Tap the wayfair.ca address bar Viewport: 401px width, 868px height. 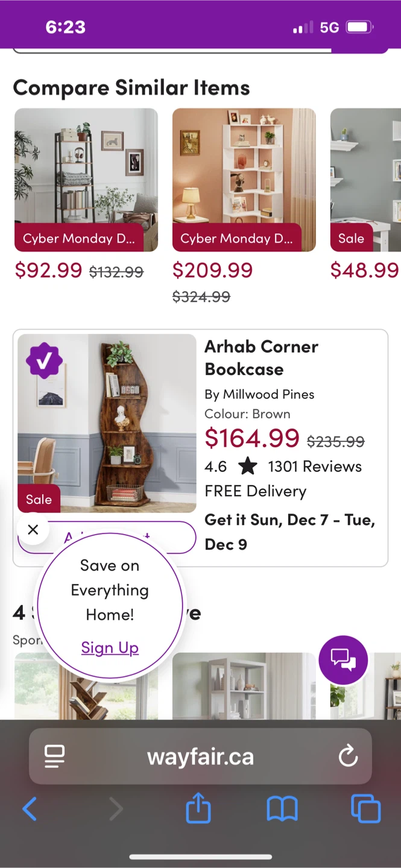pyautogui.click(x=200, y=756)
